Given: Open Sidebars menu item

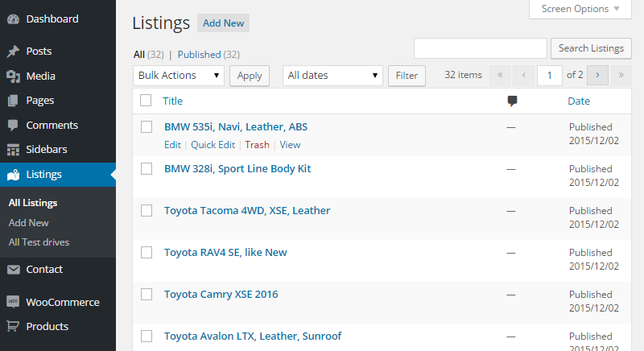Looking at the screenshot, I should 47,150.
